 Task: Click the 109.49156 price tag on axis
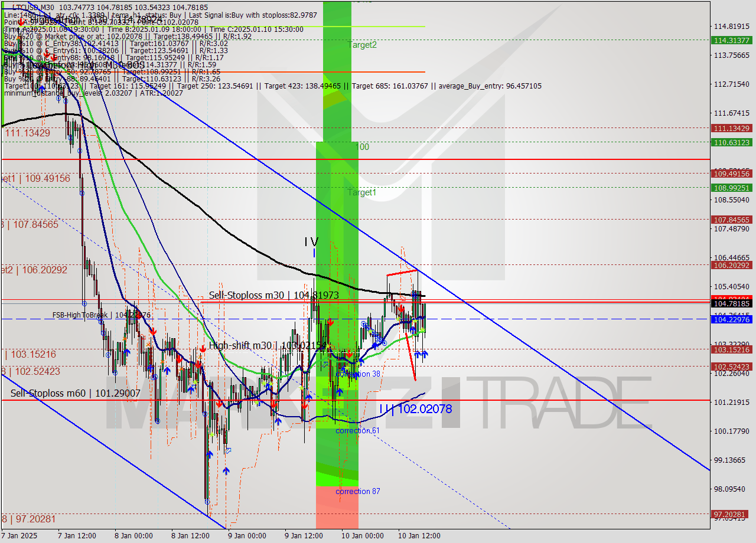pyautogui.click(x=732, y=174)
